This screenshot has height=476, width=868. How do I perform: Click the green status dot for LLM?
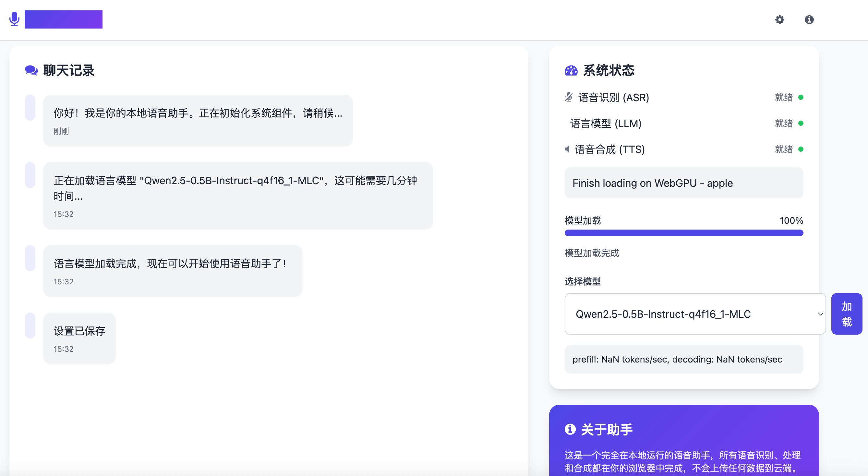pyautogui.click(x=801, y=123)
